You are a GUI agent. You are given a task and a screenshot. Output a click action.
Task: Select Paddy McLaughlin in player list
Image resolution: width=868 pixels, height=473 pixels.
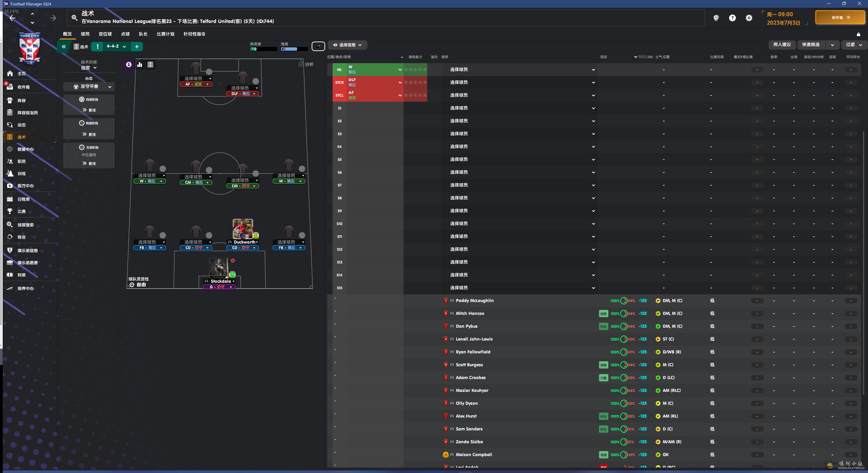[x=475, y=301]
